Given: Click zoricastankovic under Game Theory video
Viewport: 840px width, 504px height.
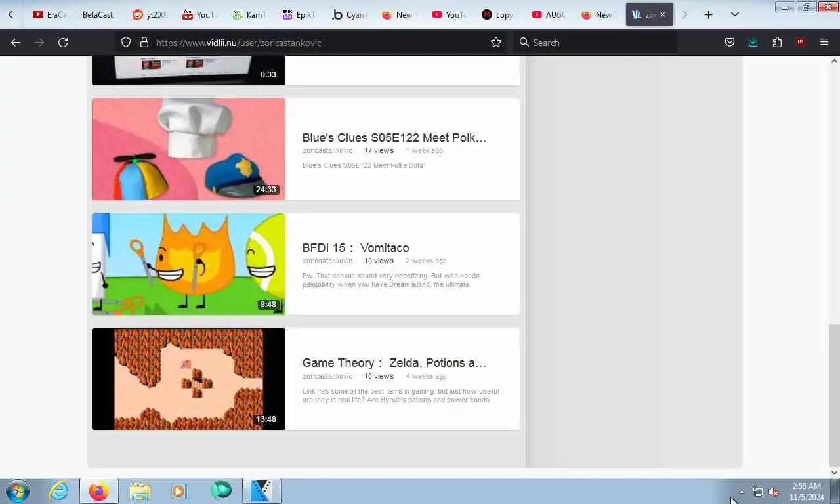Looking at the screenshot, I should [x=327, y=376].
